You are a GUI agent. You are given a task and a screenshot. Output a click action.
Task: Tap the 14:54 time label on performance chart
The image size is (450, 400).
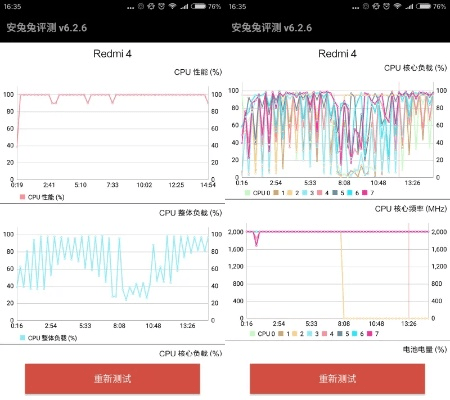[208, 185]
